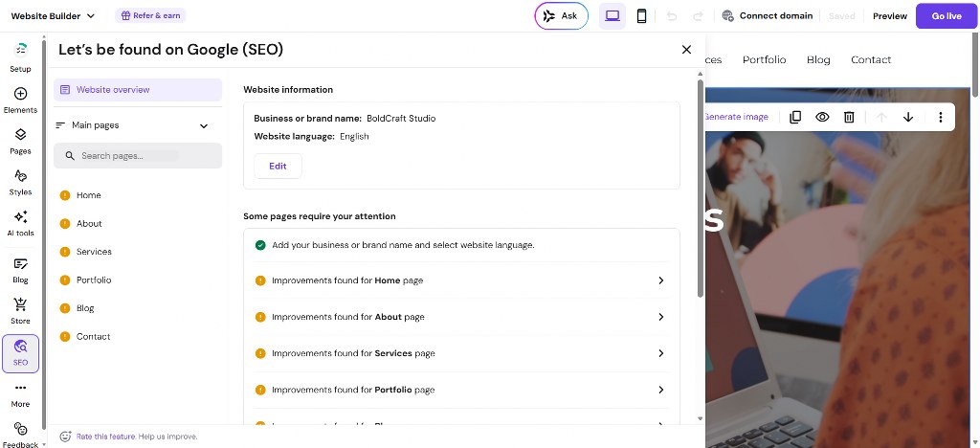Move the section down
Viewport: 980px width, 448px height.
[908, 117]
